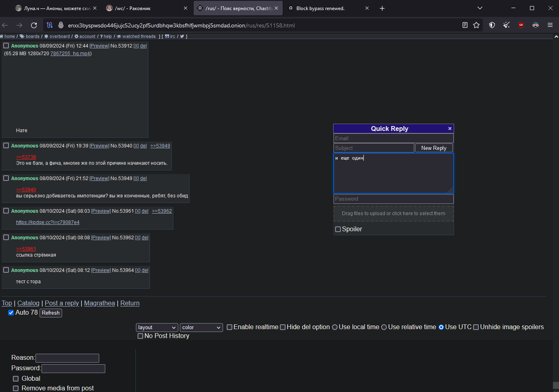
Task: Toggle reader view icon in address bar
Action: coord(465,25)
